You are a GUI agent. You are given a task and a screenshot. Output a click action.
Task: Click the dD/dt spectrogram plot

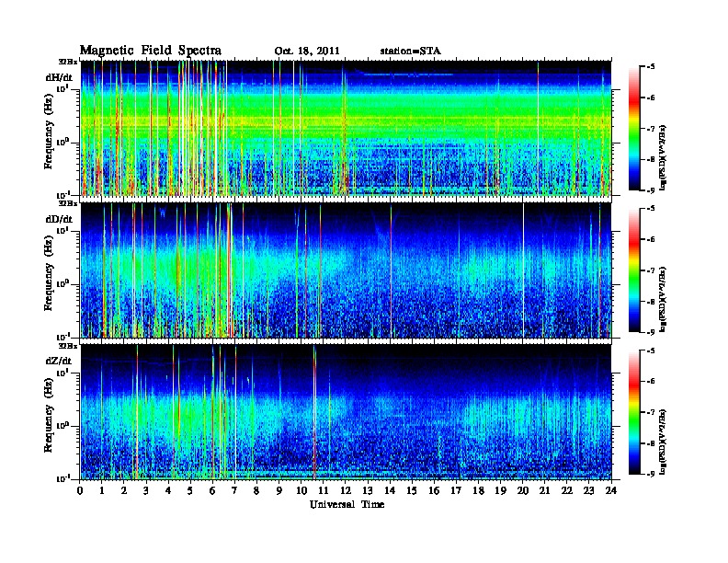pos(346,270)
